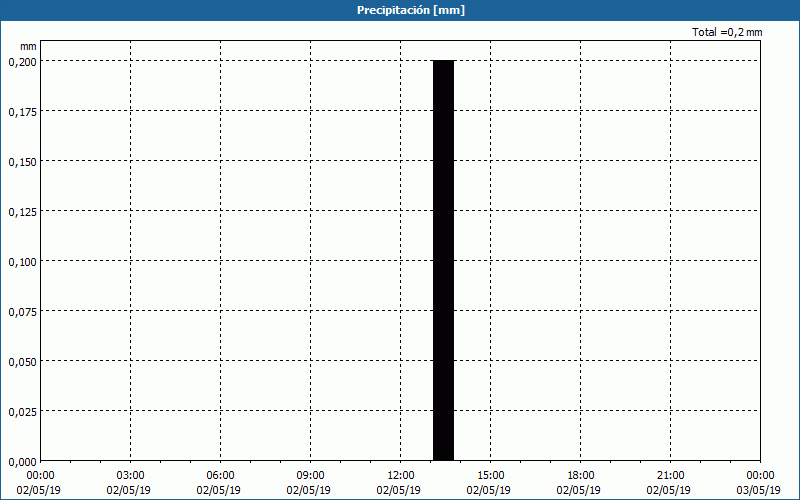Viewport: 800px width, 500px height.
Task: Click the 03:00 time axis label
Action: (x=130, y=476)
